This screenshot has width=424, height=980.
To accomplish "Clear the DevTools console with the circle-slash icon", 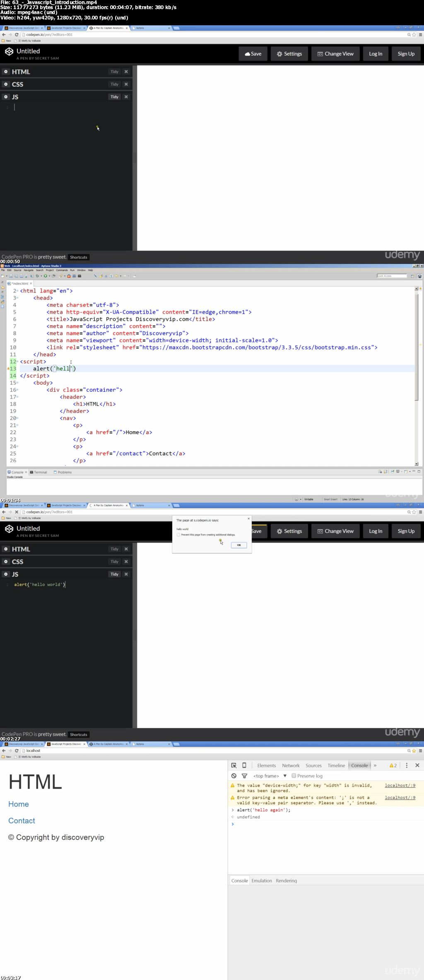I will [x=234, y=776].
